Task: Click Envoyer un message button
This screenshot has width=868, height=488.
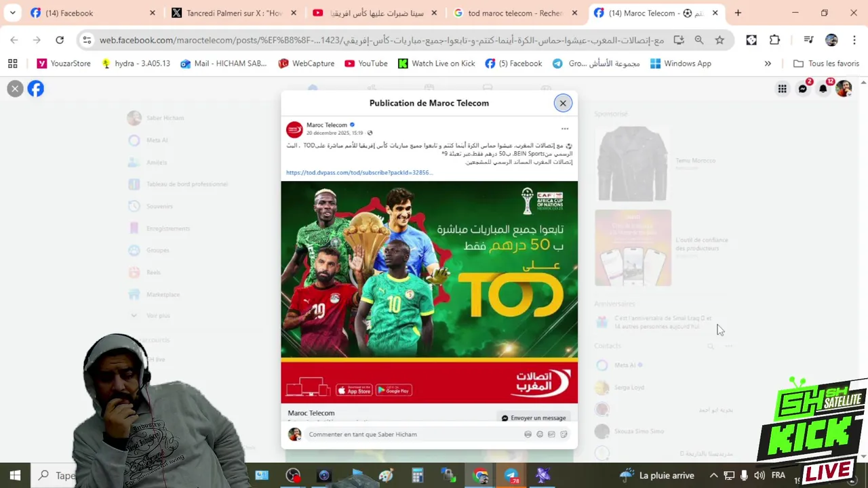Action: [x=534, y=418]
